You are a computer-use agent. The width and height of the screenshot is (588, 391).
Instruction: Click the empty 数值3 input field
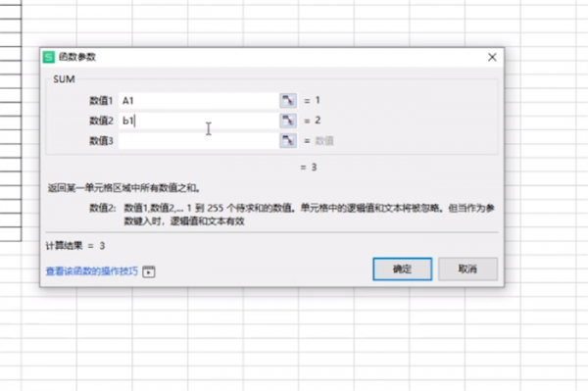point(199,141)
